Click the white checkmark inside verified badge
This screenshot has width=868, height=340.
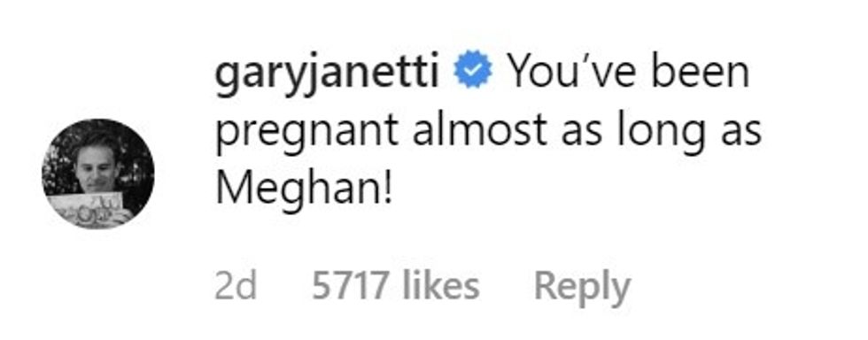(472, 70)
